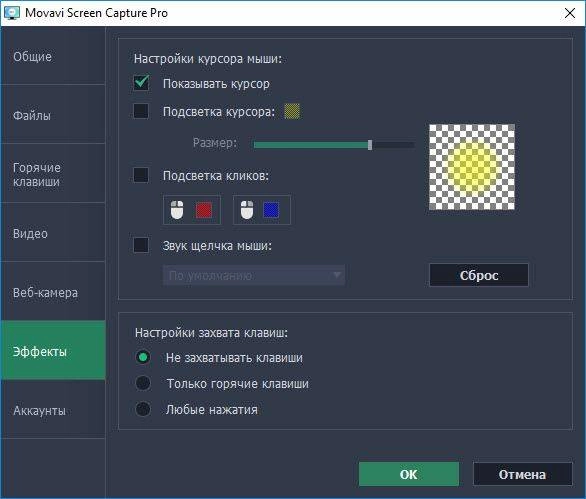Go to the Веб-камера tab
This screenshot has height=499, width=586.
53,292
